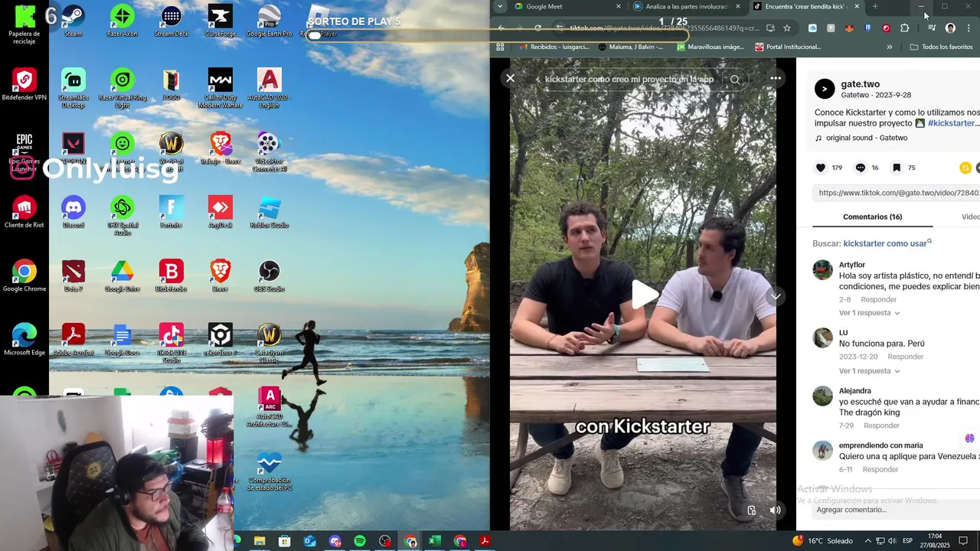This screenshot has width=980, height=551.
Task: Open the #kickstarter hashtag link
Action: (x=952, y=123)
